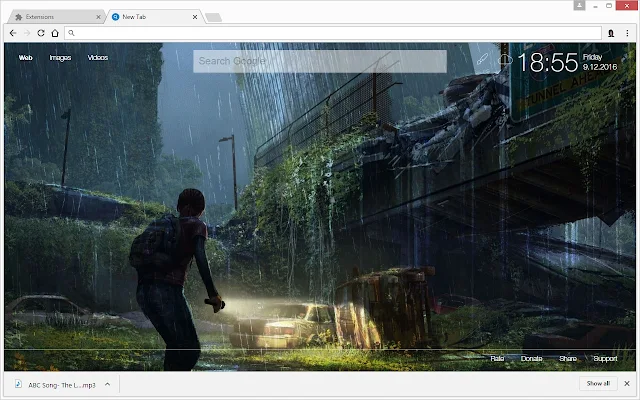
Task: Choose the Videos search category
Action: (98, 58)
